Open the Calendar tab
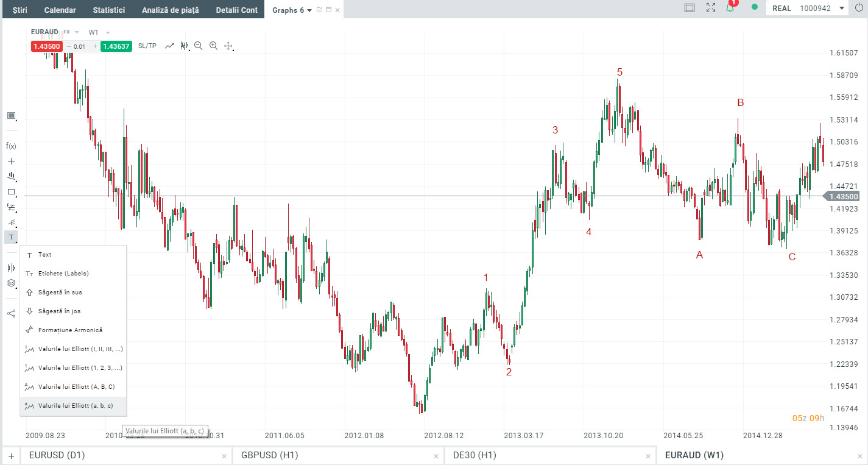This screenshot has width=868, height=465. [x=60, y=10]
